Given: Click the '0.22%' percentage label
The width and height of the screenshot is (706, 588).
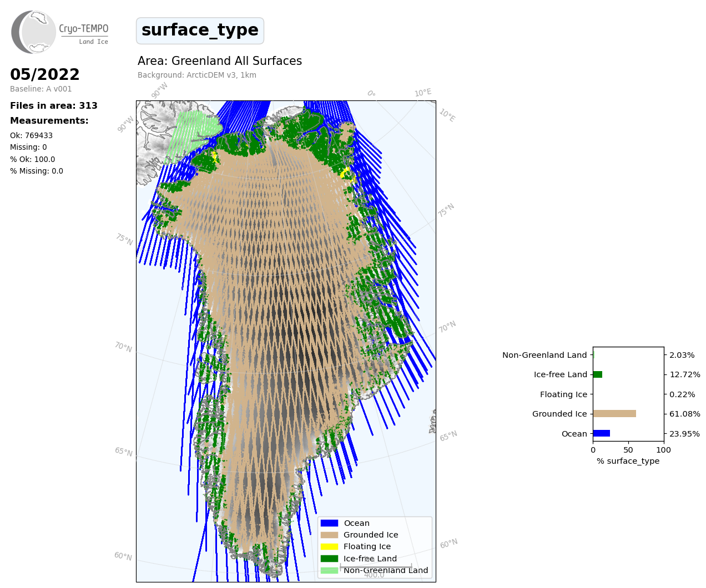Looking at the screenshot, I should pos(682,394).
